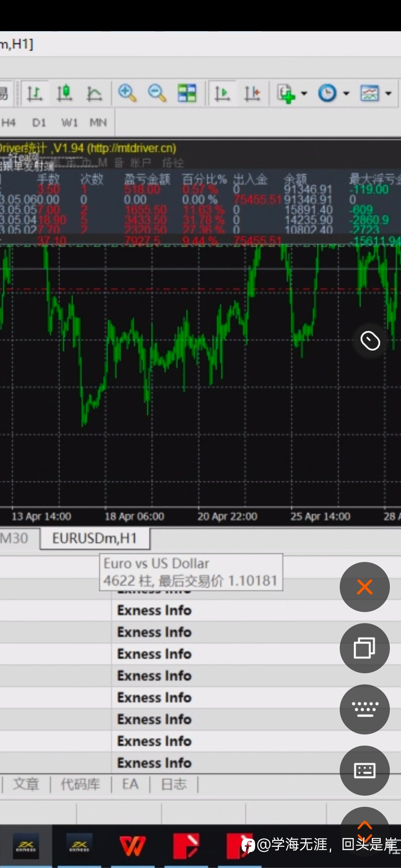This screenshot has height=868, width=401.
Task: Zoom in on the chart
Action: (x=127, y=93)
